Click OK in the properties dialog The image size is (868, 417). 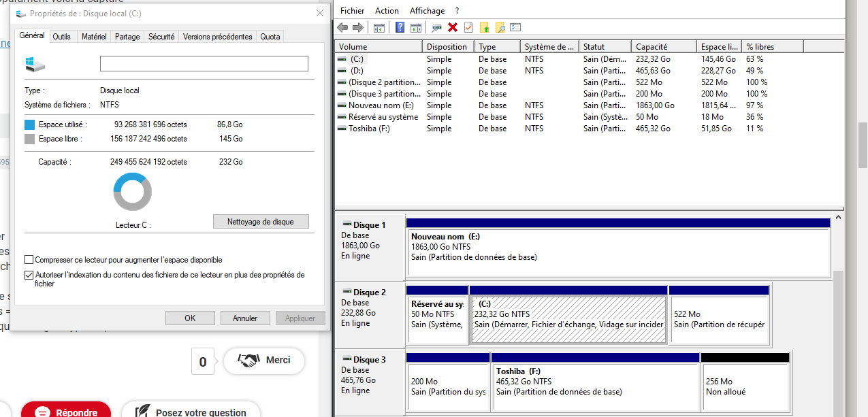[190, 318]
